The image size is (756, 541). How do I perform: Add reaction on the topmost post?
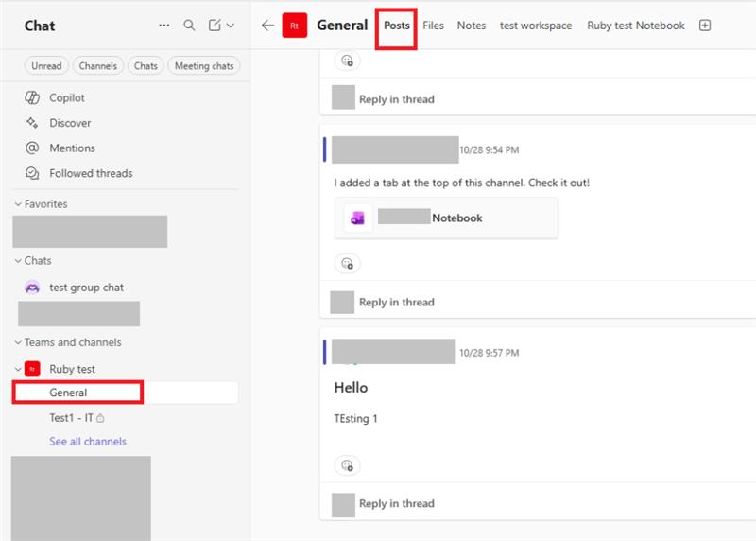pos(347,61)
